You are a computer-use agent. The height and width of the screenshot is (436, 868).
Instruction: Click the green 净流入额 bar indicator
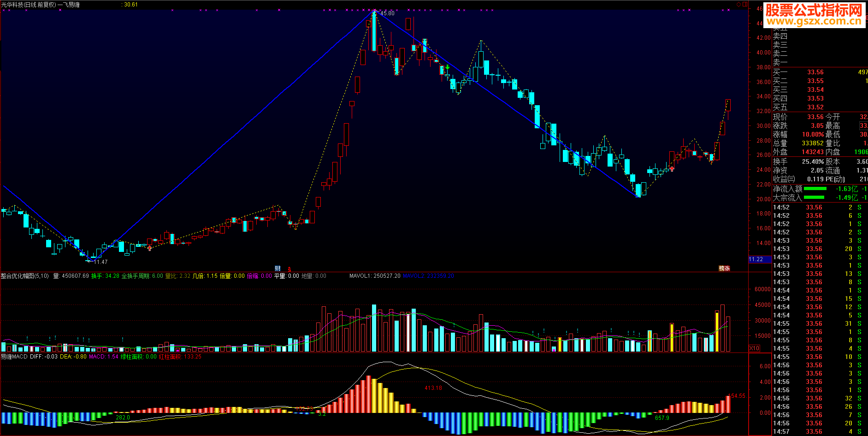tap(815, 189)
